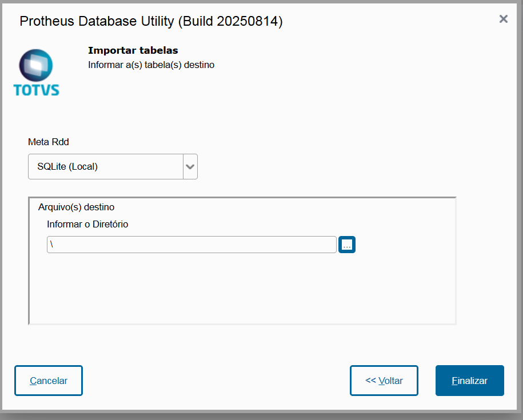Open the SQLite (Local) combo box

coord(106,167)
